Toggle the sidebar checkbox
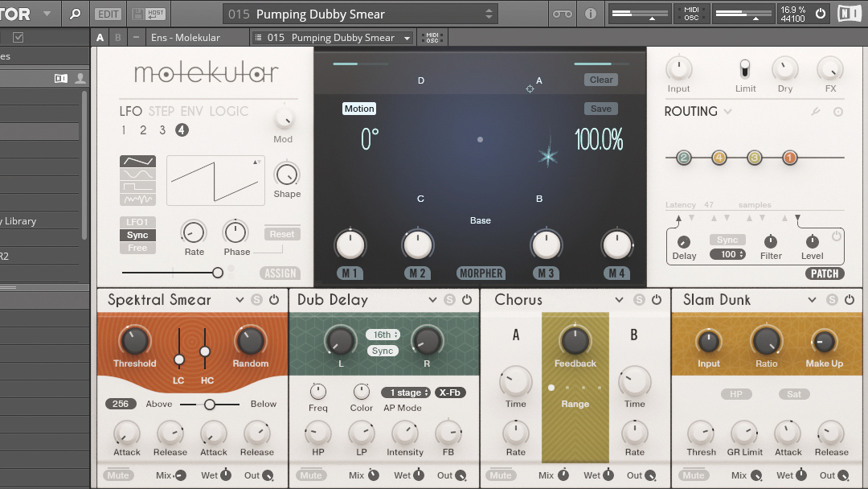Image resolution: width=868 pixels, height=489 pixels. click(18, 38)
